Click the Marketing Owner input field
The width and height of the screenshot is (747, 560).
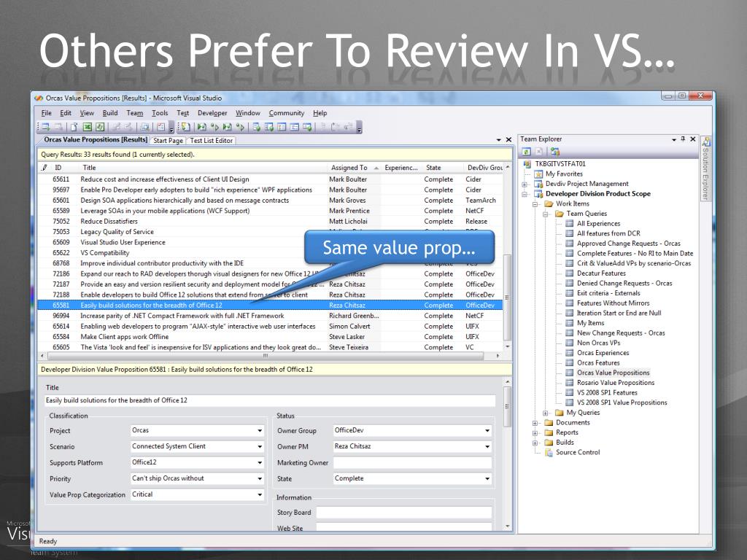click(412, 462)
